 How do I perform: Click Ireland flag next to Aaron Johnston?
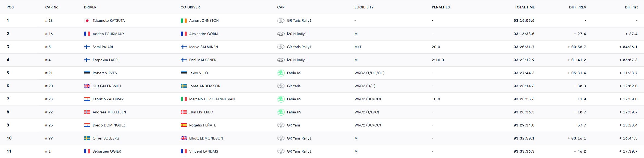(x=183, y=21)
